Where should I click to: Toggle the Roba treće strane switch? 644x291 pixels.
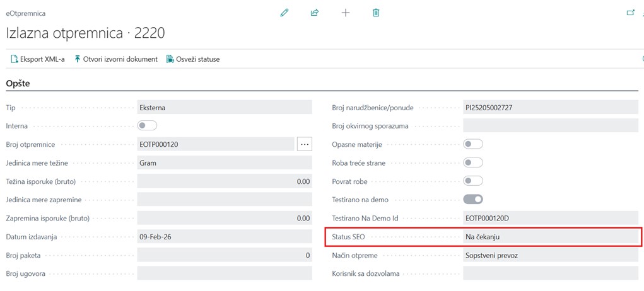473,163
